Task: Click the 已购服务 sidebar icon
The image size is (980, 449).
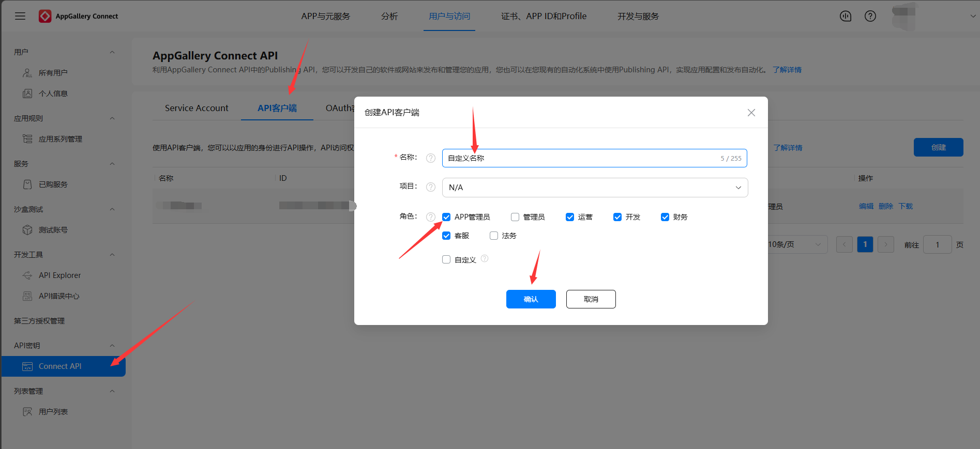Action: (27, 184)
